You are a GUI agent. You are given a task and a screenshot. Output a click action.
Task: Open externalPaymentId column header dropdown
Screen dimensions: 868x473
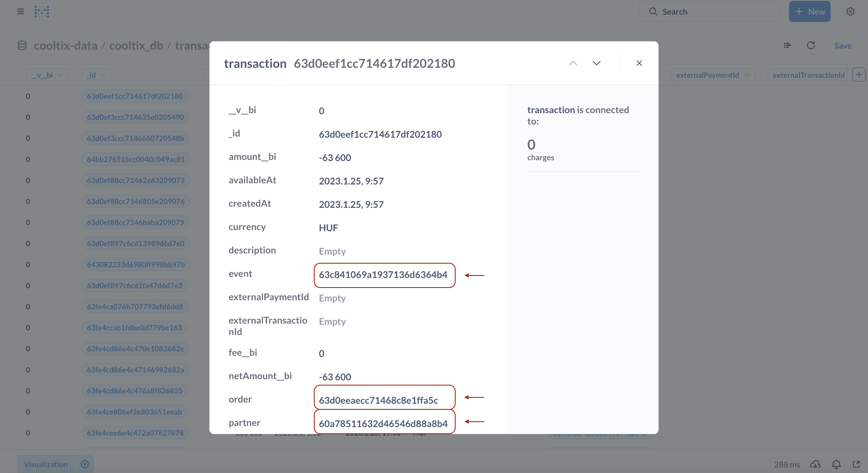(713, 75)
